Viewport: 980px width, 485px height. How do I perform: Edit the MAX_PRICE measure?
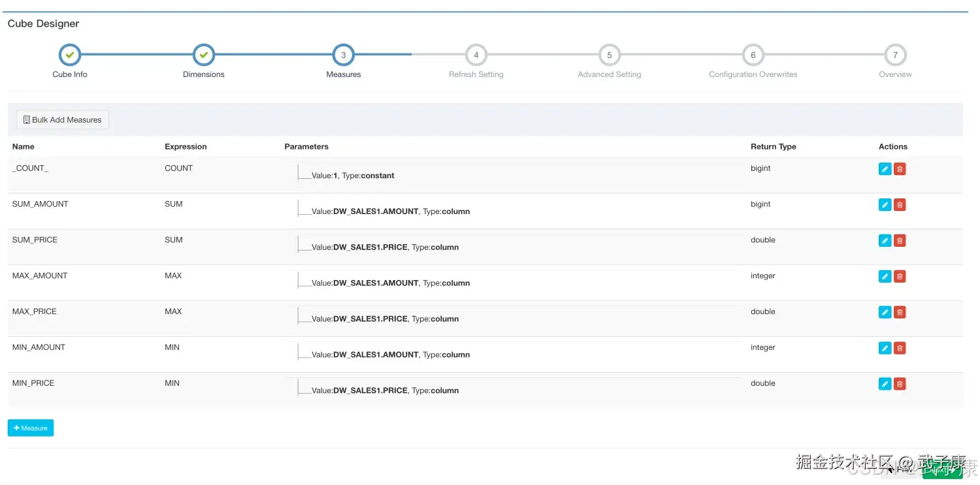point(885,312)
